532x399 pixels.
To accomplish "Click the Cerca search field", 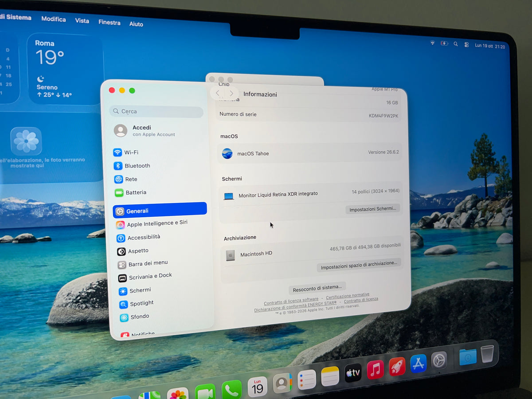I will pos(156,111).
